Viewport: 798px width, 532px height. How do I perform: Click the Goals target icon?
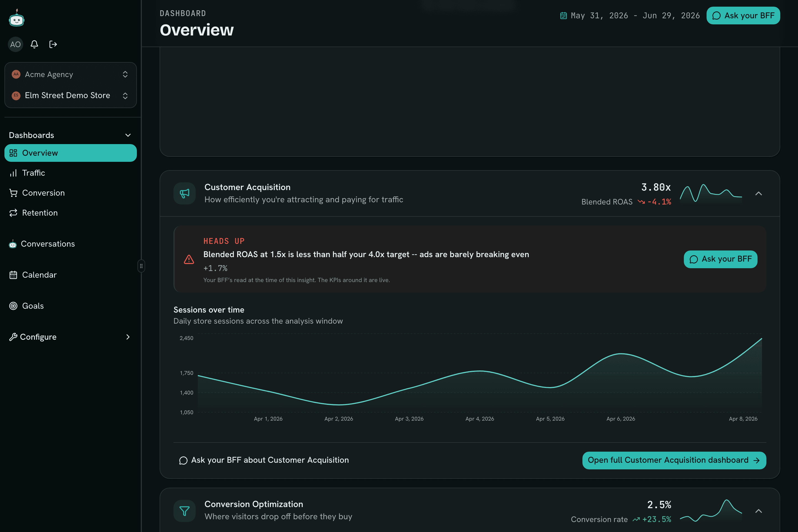13,306
